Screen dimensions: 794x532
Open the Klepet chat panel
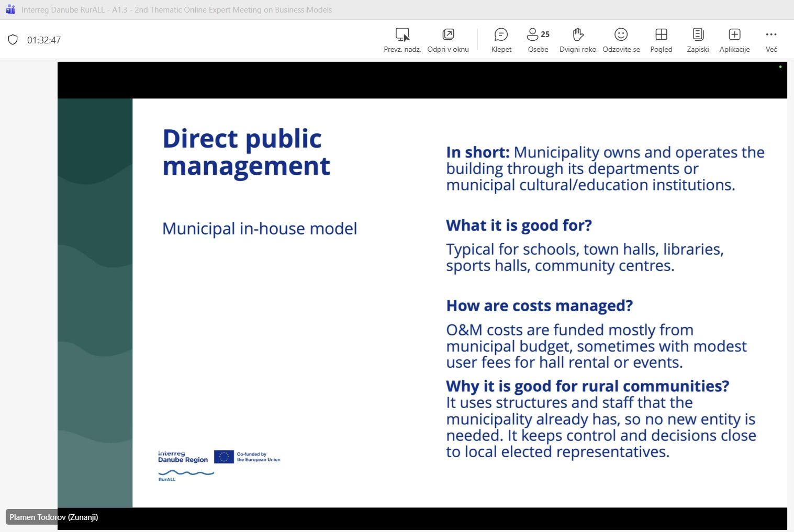click(501, 35)
